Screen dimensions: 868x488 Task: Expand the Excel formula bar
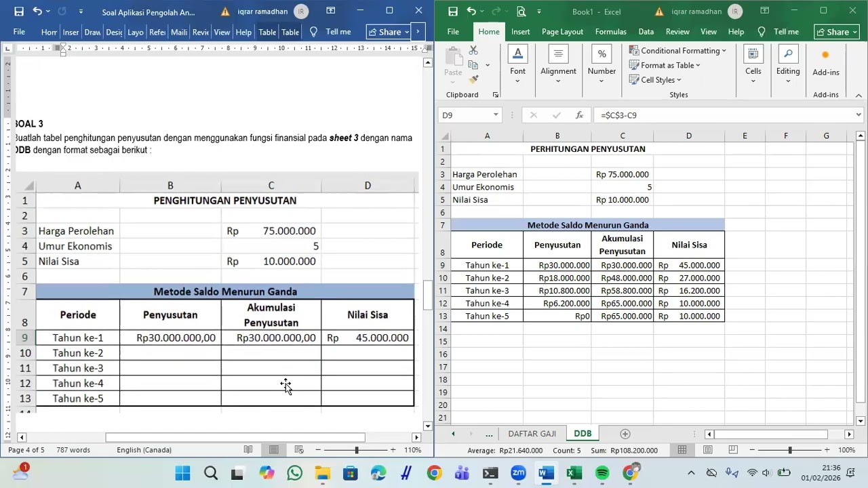859,115
